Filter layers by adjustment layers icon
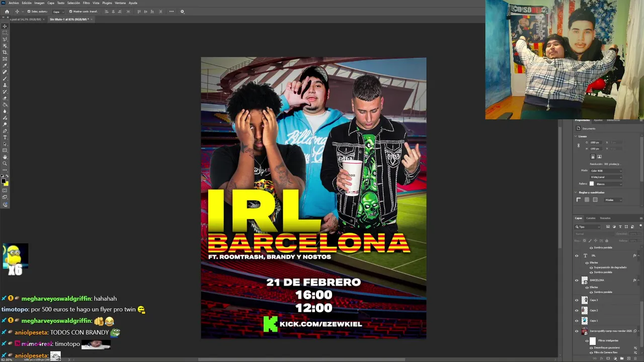The height and width of the screenshot is (362, 644). (x=614, y=227)
